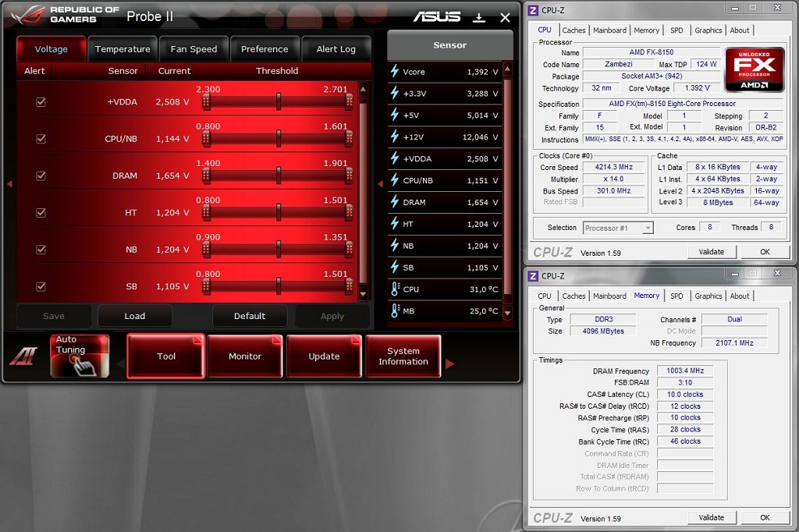This screenshot has width=799, height=532.
Task: Click the CPU temperature thermometer icon
Action: point(395,289)
